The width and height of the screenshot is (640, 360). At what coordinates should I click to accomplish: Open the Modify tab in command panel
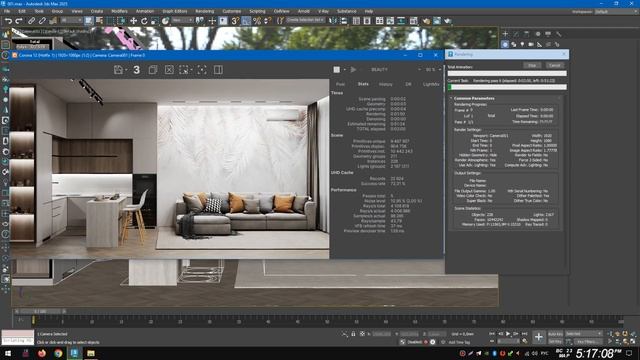516,34
